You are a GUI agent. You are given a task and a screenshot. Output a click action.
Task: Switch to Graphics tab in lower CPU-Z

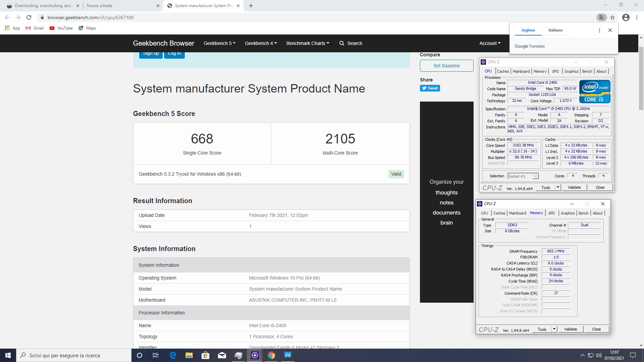[568, 213]
